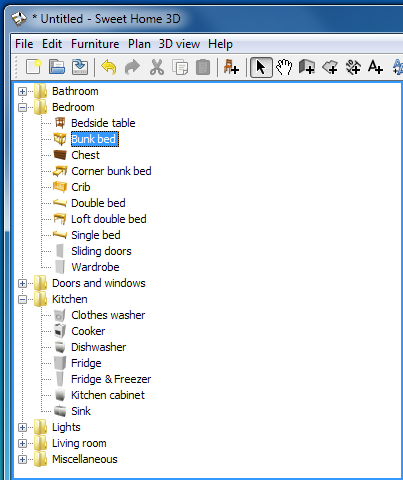The width and height of the screenshot is (403, 480).
Task: Switch to the Pan hand tool
Action: point(284,67)
